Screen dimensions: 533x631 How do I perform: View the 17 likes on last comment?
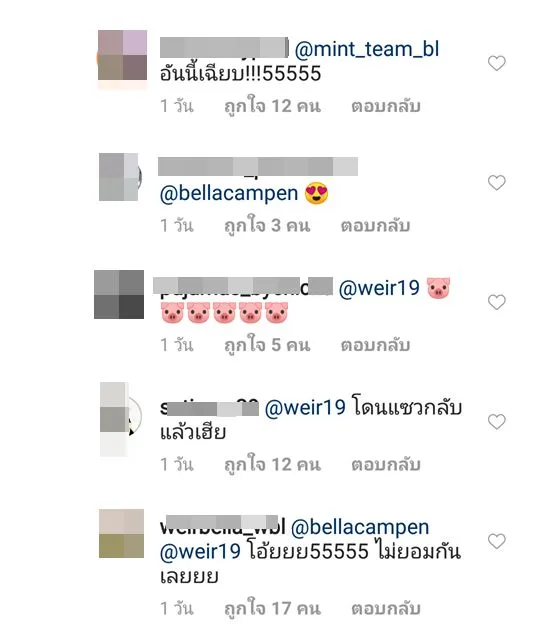tap(273, 608)
